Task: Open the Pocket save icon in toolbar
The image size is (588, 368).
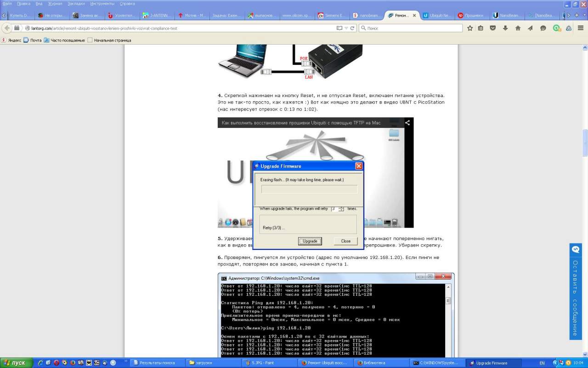Action: point(493,28)
